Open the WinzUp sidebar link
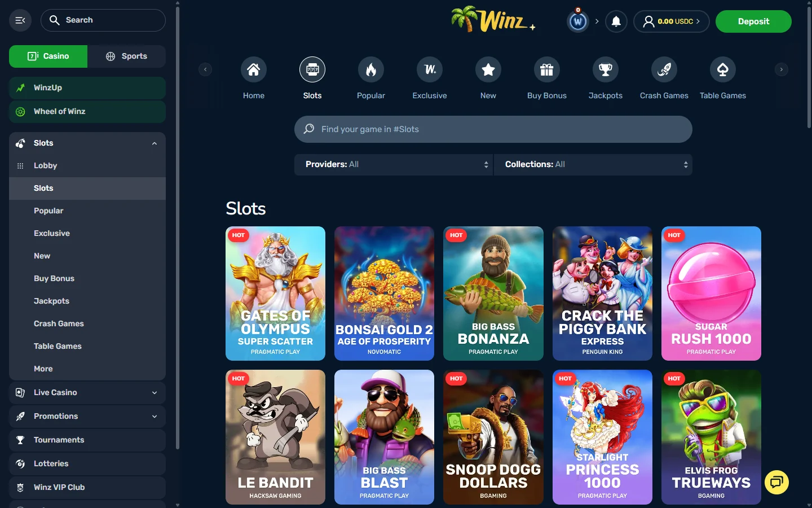This screenshot has width=812, height=508. tap(87, 88)
